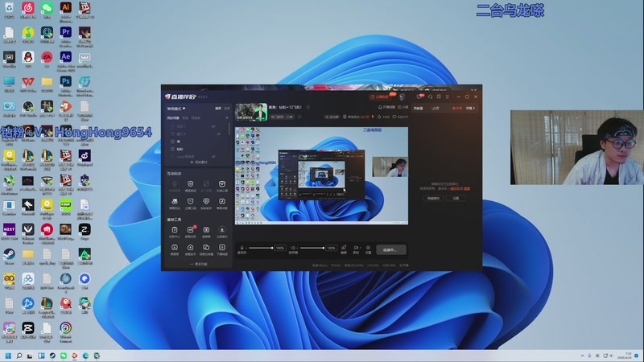
Task: Open WeChat desktop icon
Action: (x=47, y=10)
